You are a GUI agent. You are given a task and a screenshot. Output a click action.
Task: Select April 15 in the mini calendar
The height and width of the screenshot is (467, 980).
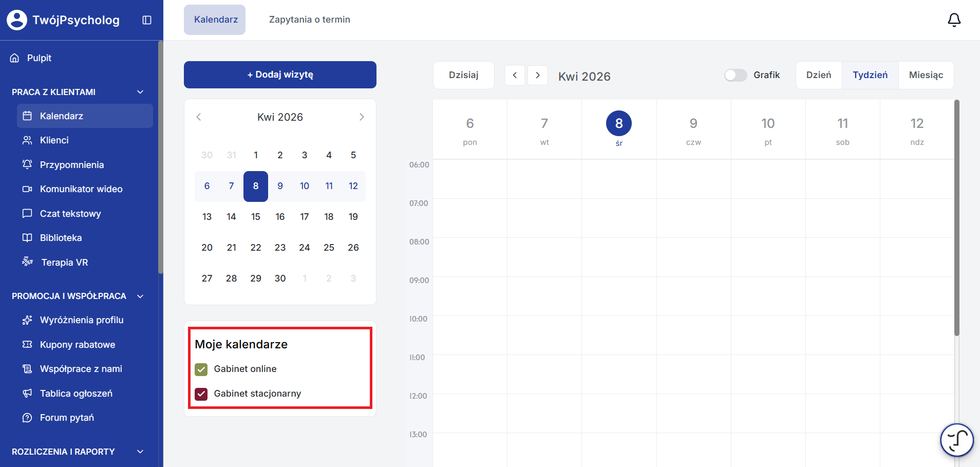tap(256, 217)
